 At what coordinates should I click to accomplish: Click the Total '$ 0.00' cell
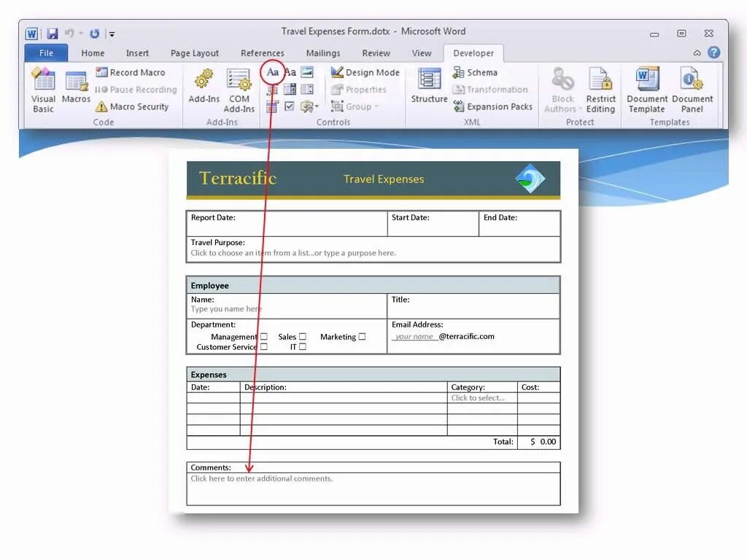tap(539, 442)
